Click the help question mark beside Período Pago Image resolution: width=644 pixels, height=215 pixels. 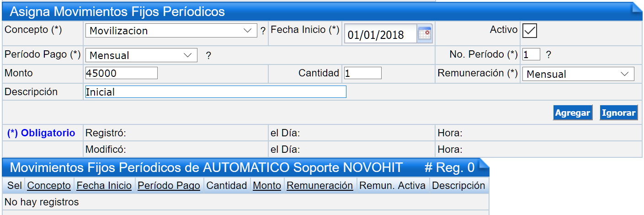(208, 56)
